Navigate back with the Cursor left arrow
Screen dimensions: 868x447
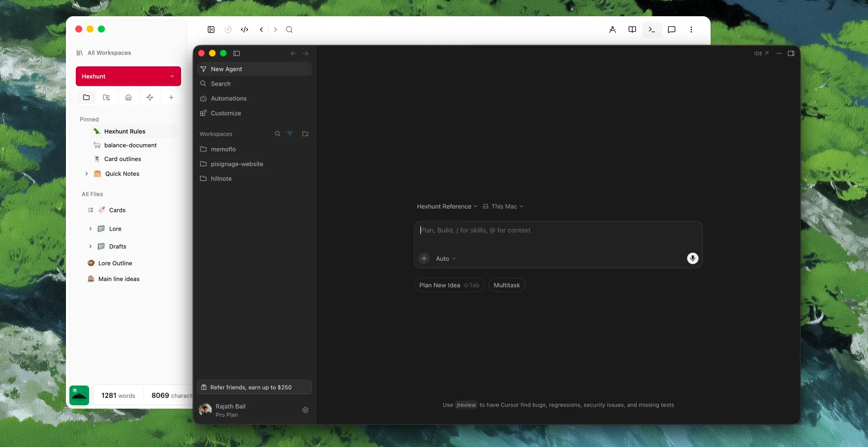pyautogui.click(x=293, y=53)
